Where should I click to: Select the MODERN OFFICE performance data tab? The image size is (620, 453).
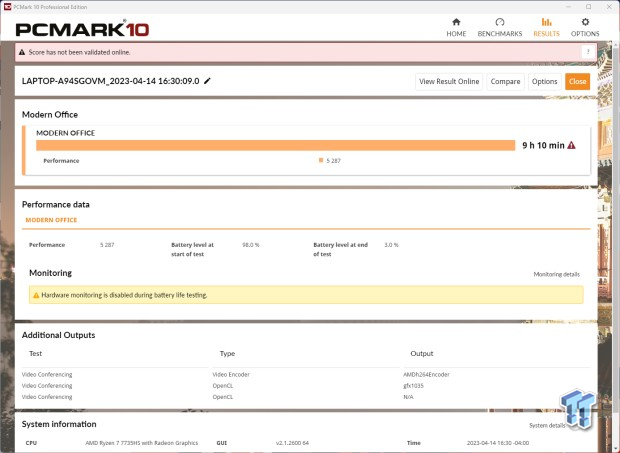tap(51, 220)
